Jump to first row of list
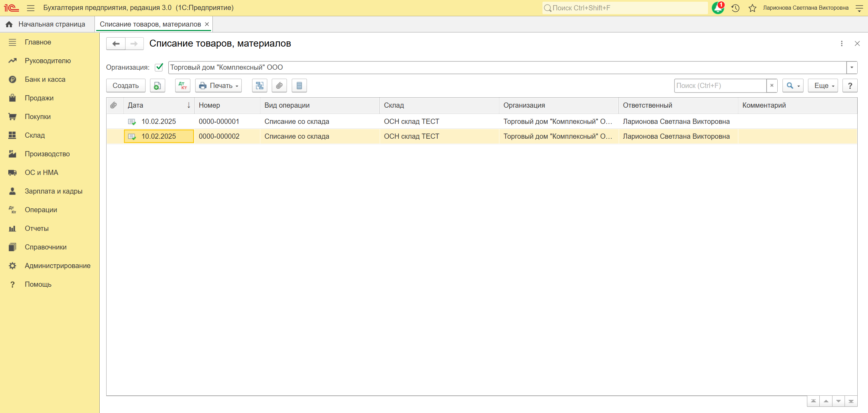The height and width of the screenshot is (413, 868). click(x=814, y=401)
